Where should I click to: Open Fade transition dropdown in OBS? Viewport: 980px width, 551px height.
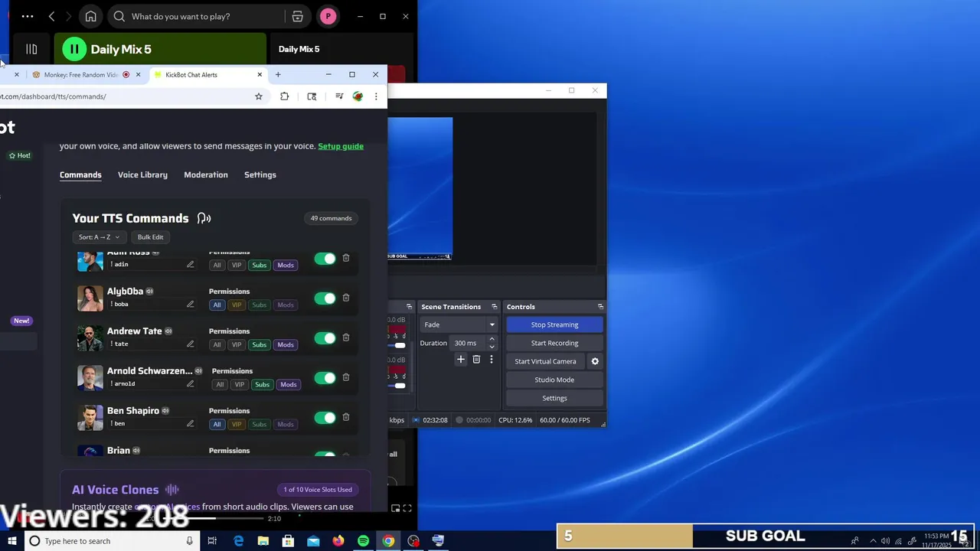(458, 324)
